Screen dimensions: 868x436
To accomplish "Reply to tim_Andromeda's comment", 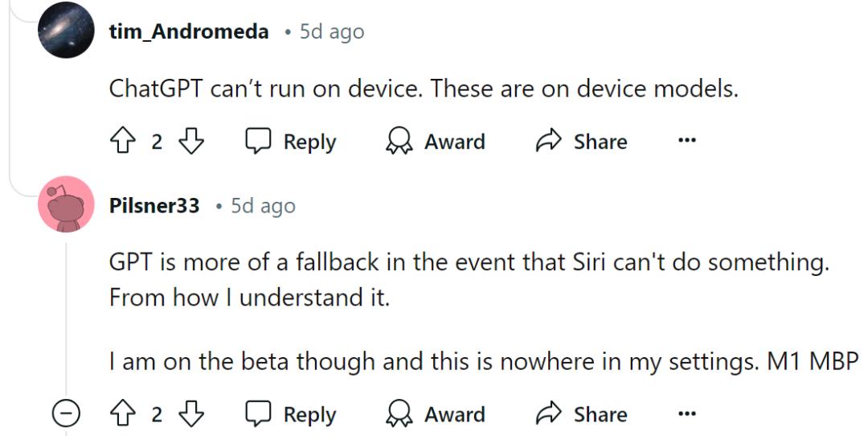I will click(x=291, y=142).
